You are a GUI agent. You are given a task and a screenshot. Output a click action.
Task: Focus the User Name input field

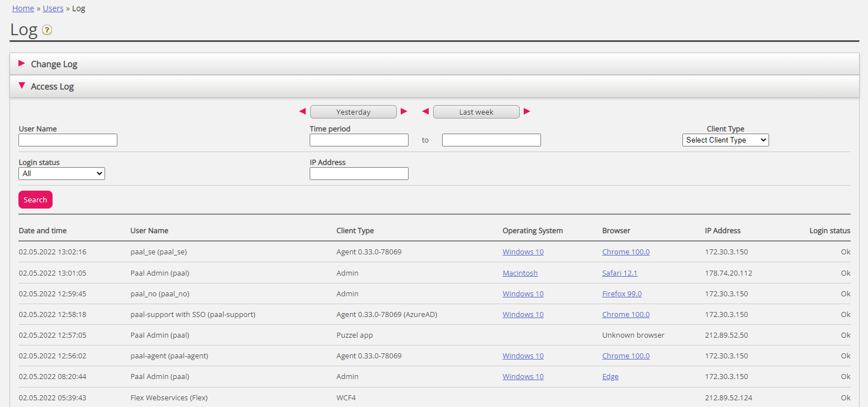click(68, 140)
